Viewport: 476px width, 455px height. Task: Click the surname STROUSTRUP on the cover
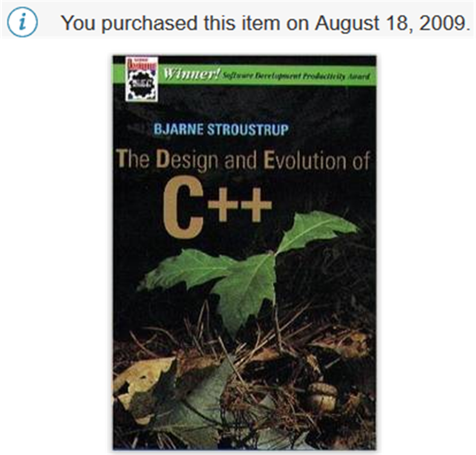point(248,130)
